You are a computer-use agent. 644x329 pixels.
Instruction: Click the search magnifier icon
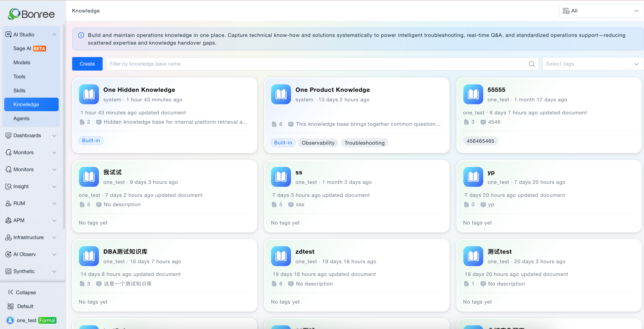coord(532,64)
